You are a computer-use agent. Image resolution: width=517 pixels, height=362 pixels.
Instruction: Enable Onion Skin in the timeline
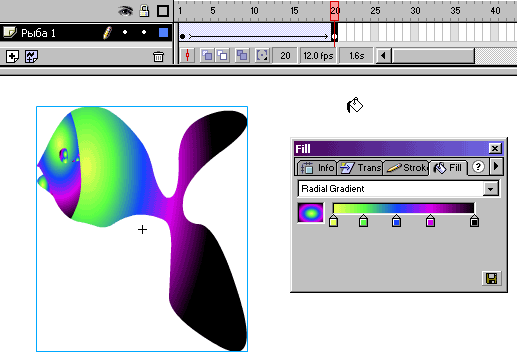tap(207, 55)
